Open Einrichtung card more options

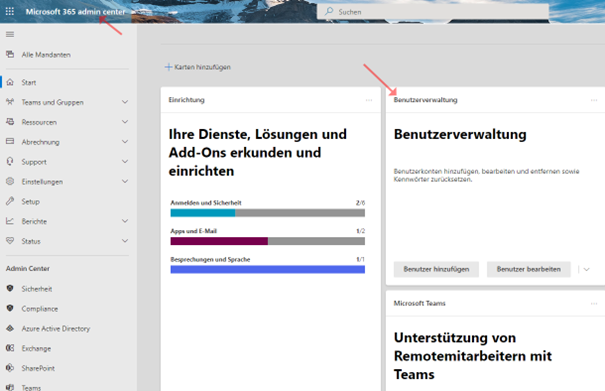pyautogui.click(x=369, y=100)
